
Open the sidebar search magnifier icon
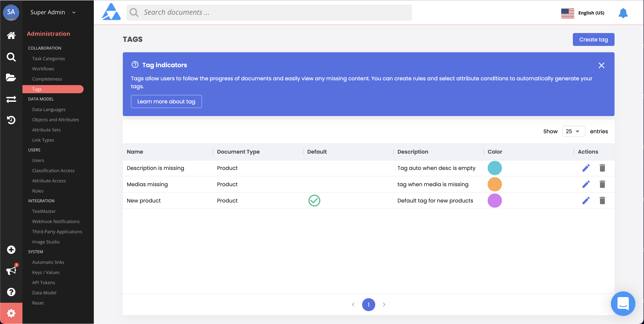(x=11, y=57)
